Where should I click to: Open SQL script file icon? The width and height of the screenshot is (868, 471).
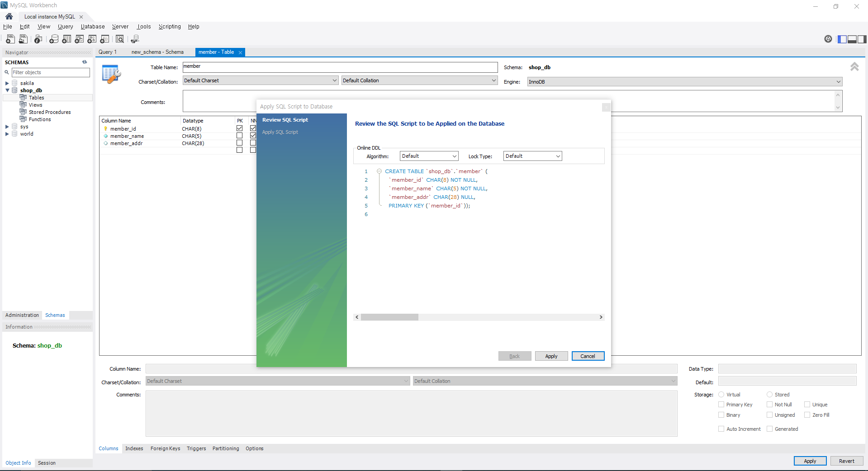[x=23, y=39]
